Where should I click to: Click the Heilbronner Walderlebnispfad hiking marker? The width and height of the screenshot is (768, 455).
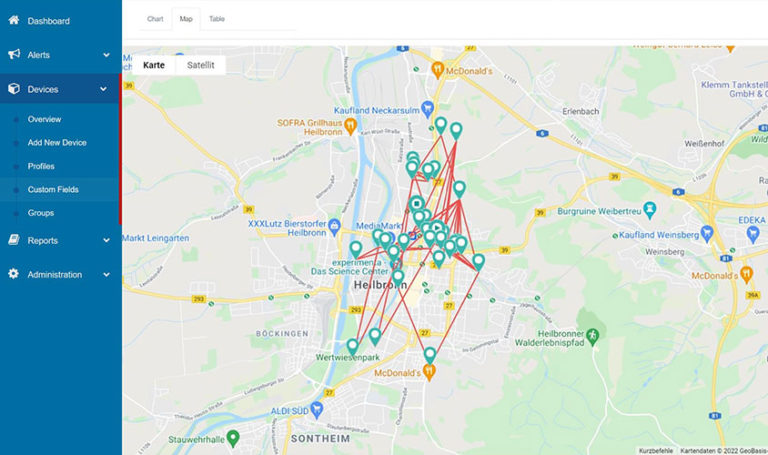coord(593,336)
